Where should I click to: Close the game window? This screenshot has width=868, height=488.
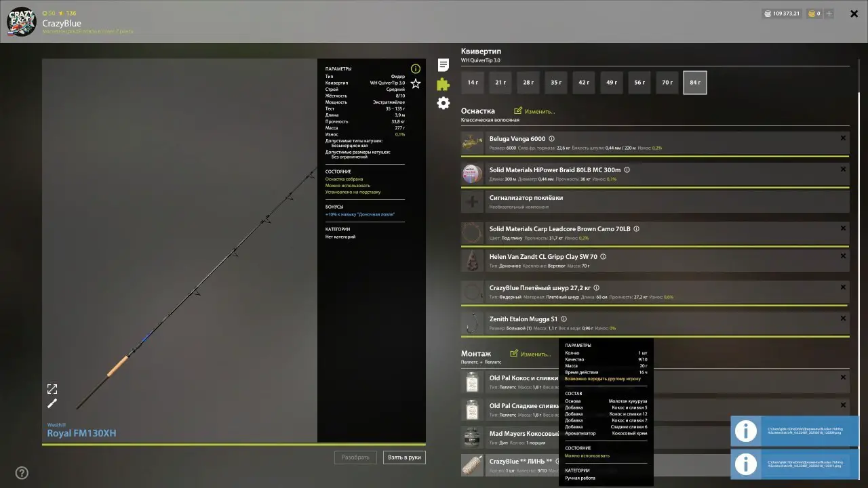(854, 14)
